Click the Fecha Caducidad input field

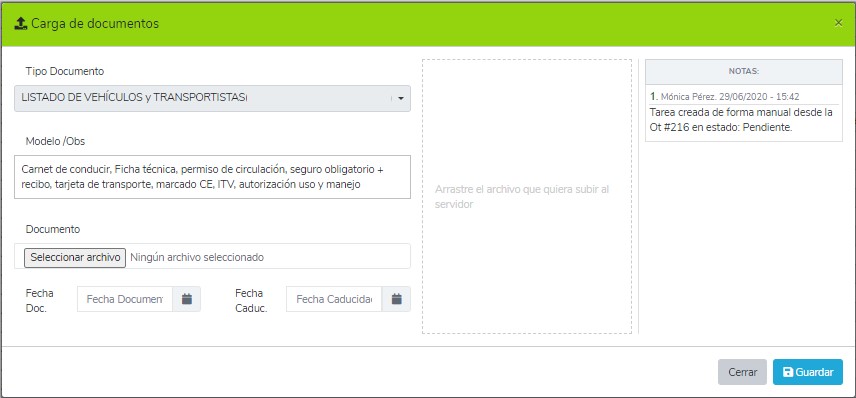pyautogui.click(x=334, y=299)
